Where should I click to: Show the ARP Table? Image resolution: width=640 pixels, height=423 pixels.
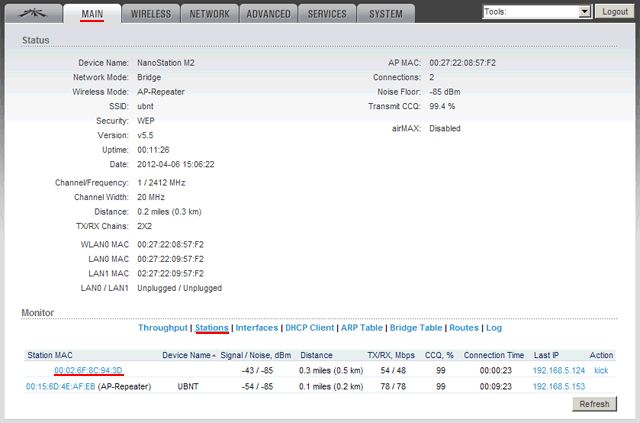[362, 328]
